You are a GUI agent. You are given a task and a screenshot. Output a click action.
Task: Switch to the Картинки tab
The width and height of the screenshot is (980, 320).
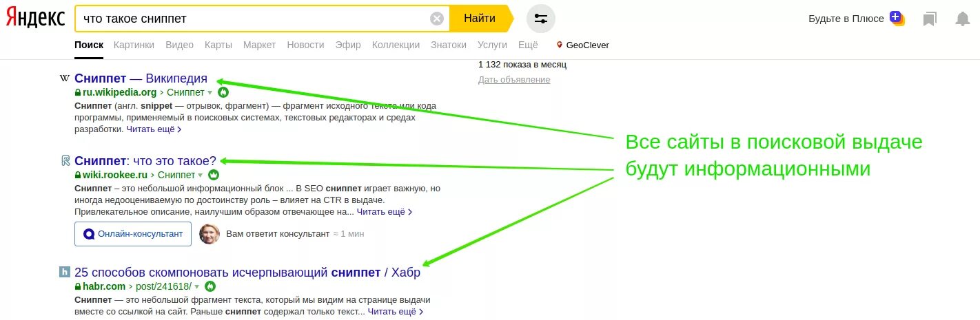coord(134,45)
